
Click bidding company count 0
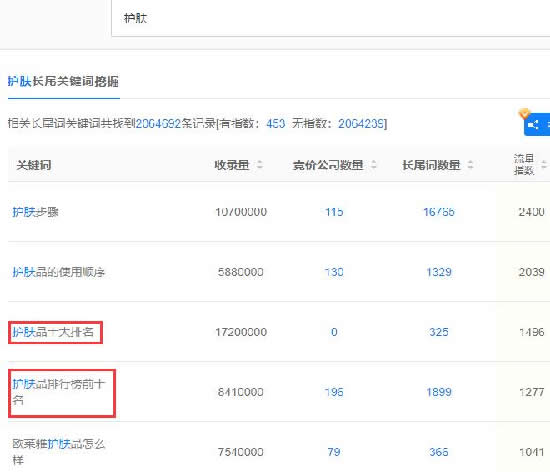click(x=334, y=332)
